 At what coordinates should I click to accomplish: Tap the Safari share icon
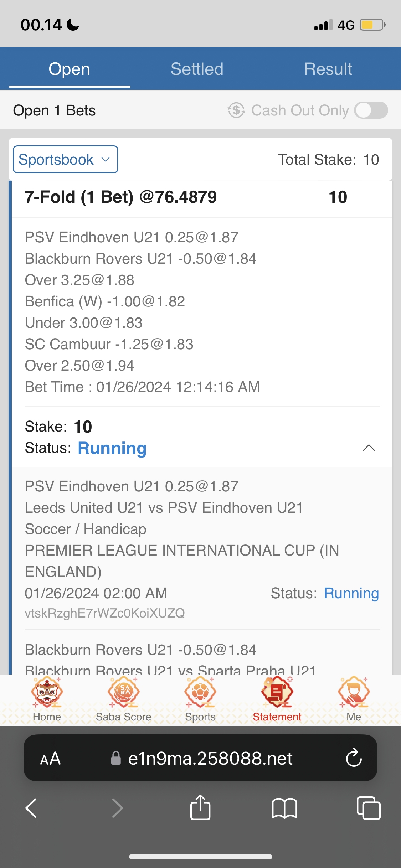200,808
